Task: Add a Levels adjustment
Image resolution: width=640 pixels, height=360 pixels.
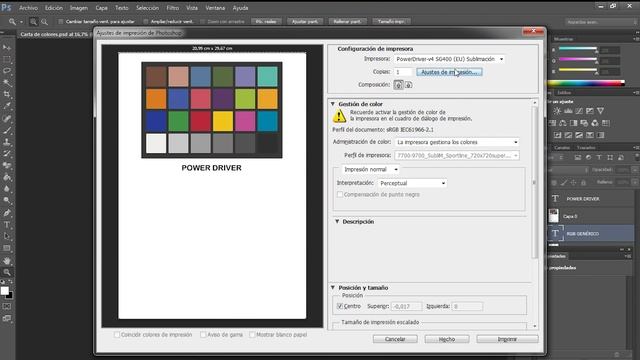Action: tap(568, 111)
